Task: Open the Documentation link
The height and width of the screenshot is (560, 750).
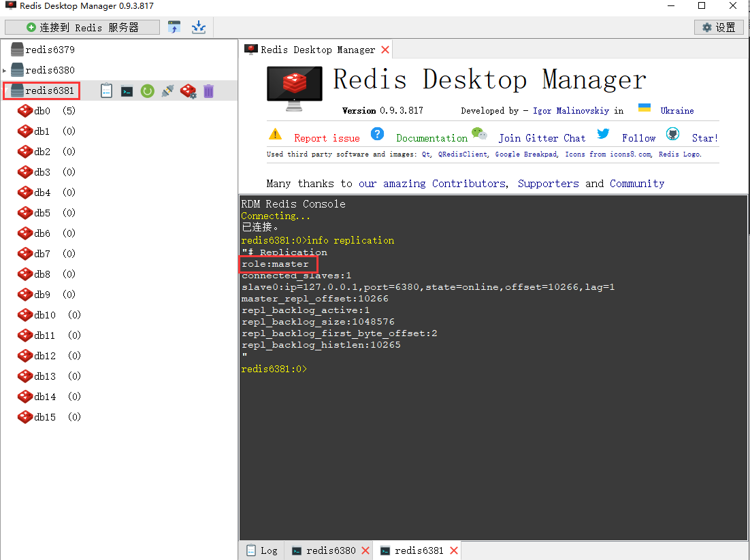Action: 431,138
